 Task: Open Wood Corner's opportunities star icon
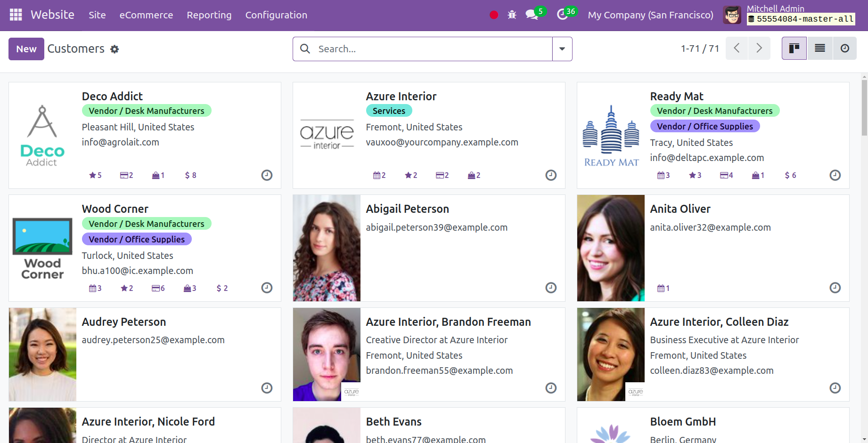click(x=123, y=288)
